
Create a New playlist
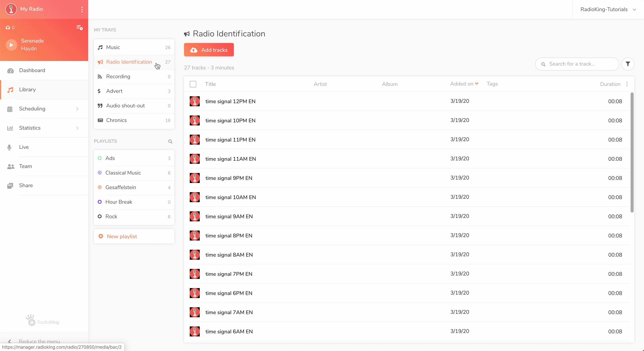[x=134, y=236]
